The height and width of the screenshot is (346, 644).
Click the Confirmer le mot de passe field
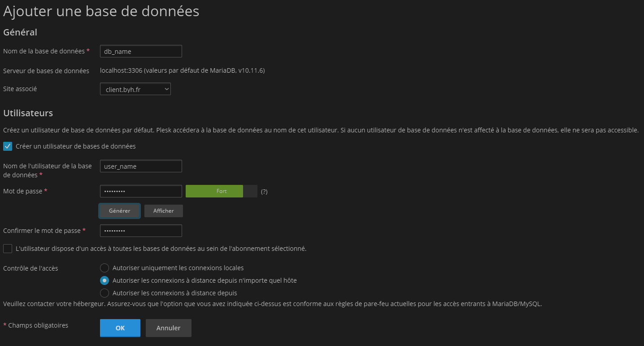(x=140, y=230)
